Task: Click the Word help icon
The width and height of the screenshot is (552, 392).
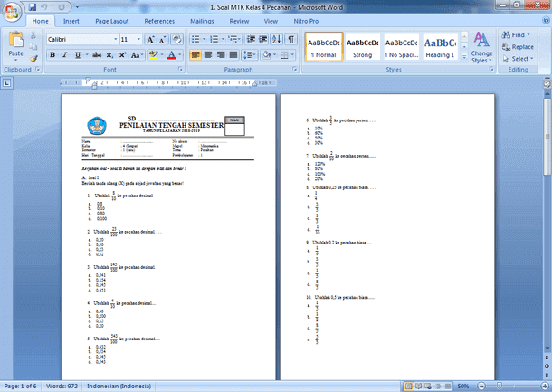Action: pyautogui.click(x=547, y=21)
